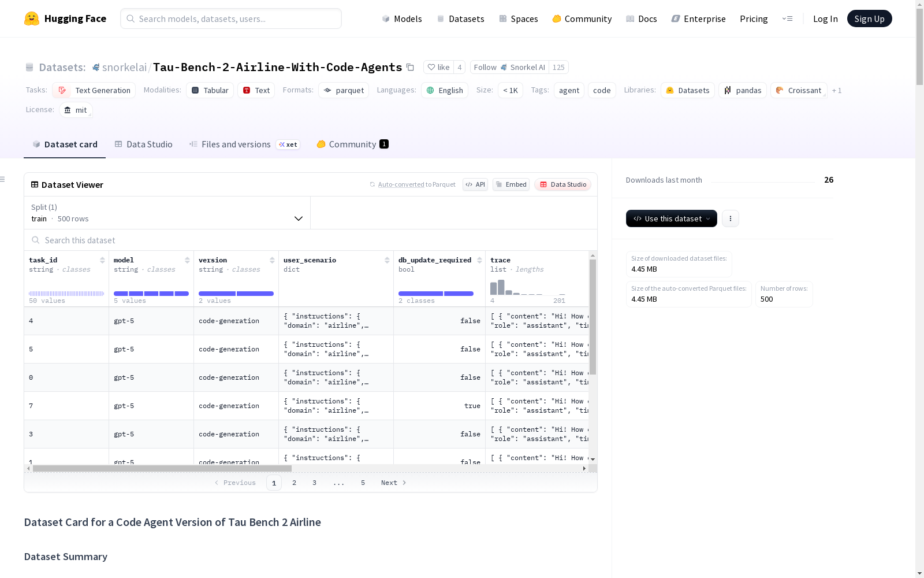Sort the model column
This screenshot has width=924, height=578.
coord(187,260)
